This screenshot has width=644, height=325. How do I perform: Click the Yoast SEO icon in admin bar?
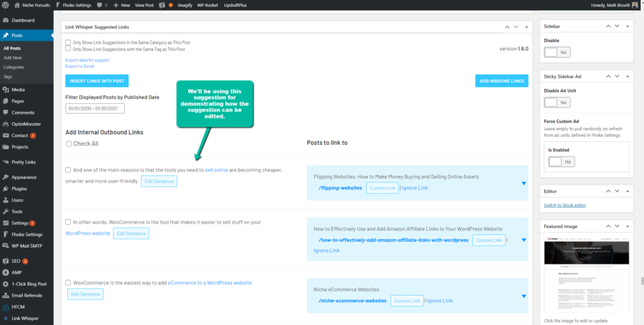[x=162, y=5]
